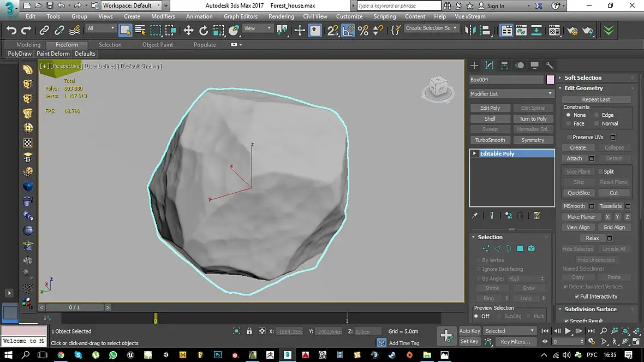Open the Modifier List dropdown

tap(511, 94)
